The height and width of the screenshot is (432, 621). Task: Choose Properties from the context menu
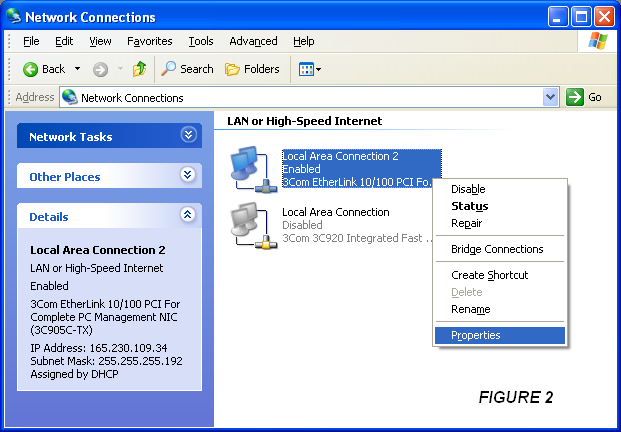[475, 336]
